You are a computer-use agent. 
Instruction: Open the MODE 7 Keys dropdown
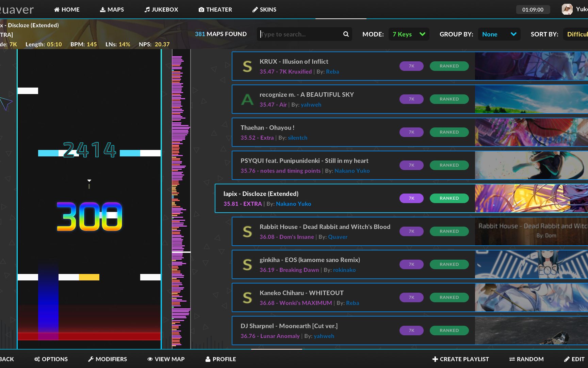(409, 34)
